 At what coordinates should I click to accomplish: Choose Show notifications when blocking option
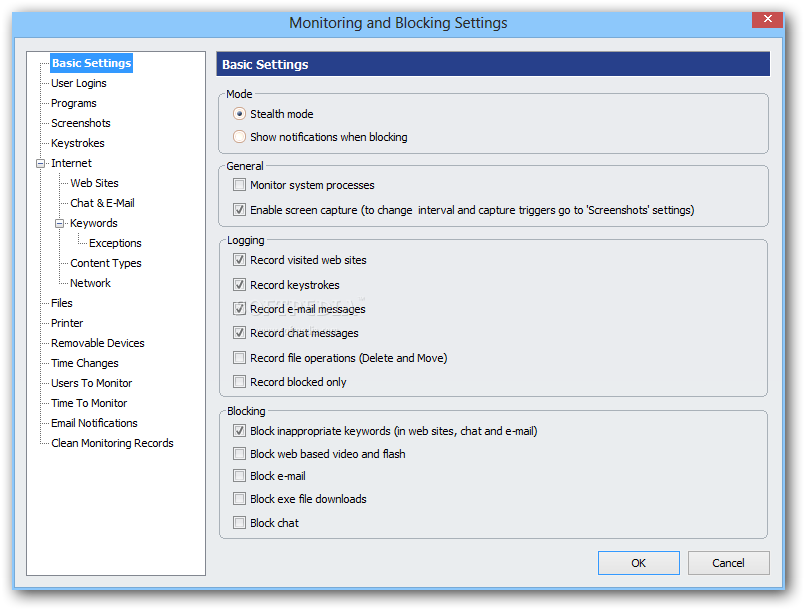[x=239, y=137]
